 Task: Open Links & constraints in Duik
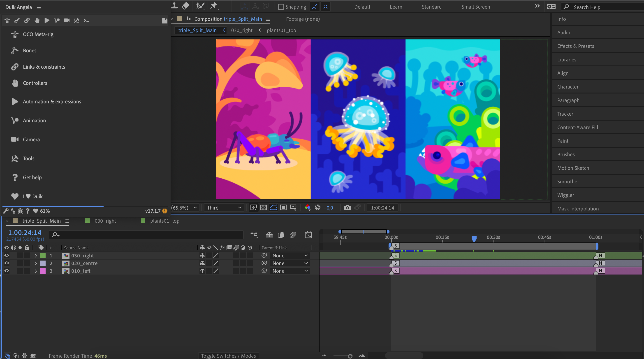44,67
